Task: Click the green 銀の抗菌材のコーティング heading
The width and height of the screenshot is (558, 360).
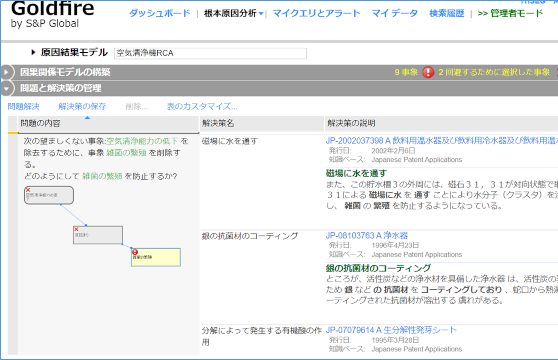Action: pyautogui.click(x=378, y=268)
